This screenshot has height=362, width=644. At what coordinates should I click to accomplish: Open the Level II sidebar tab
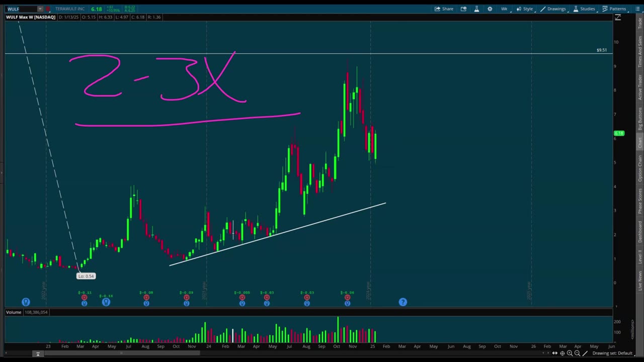640,258
